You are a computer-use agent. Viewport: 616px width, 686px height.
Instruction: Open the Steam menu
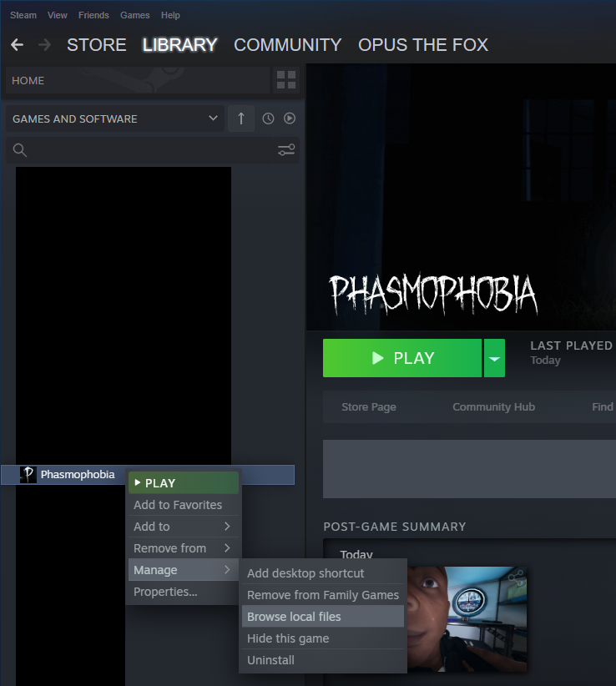pos(23,15)
